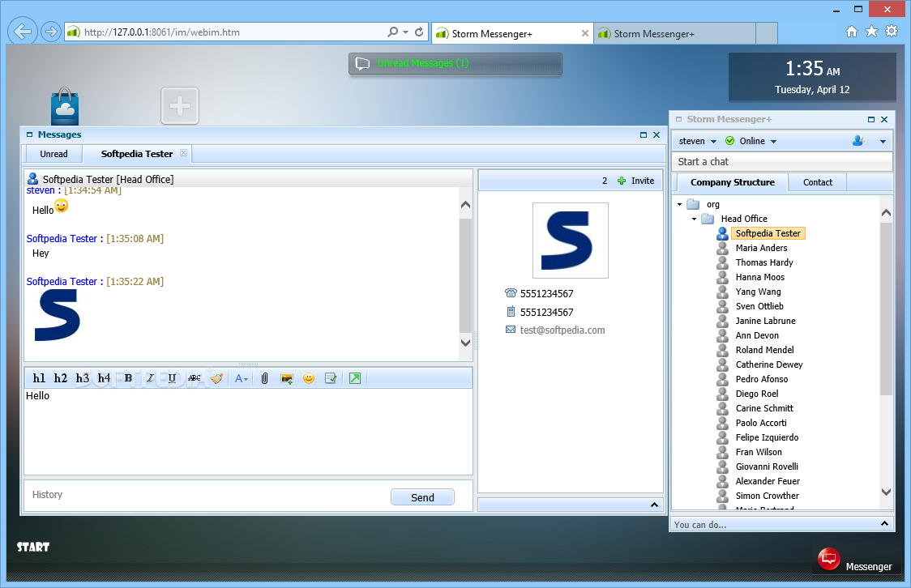Image resolution: width=911 pixels, height=588 pixels.
Task: Refresh the browser page
Action: [x=419, y=32]
